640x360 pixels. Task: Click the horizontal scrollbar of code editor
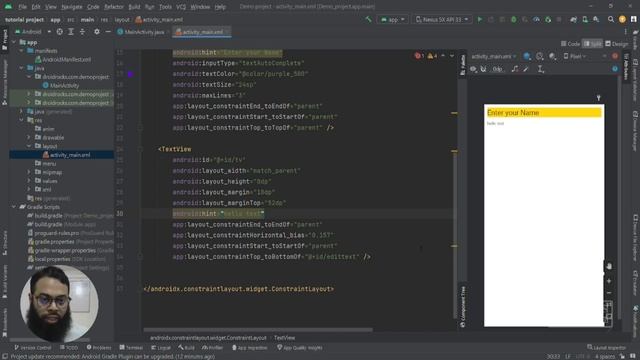258,330
